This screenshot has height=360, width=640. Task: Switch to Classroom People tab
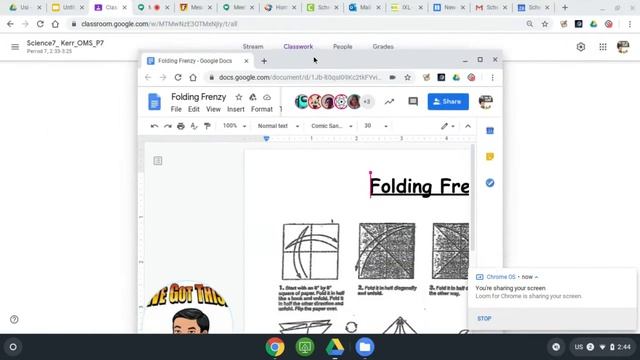point(342,47)
